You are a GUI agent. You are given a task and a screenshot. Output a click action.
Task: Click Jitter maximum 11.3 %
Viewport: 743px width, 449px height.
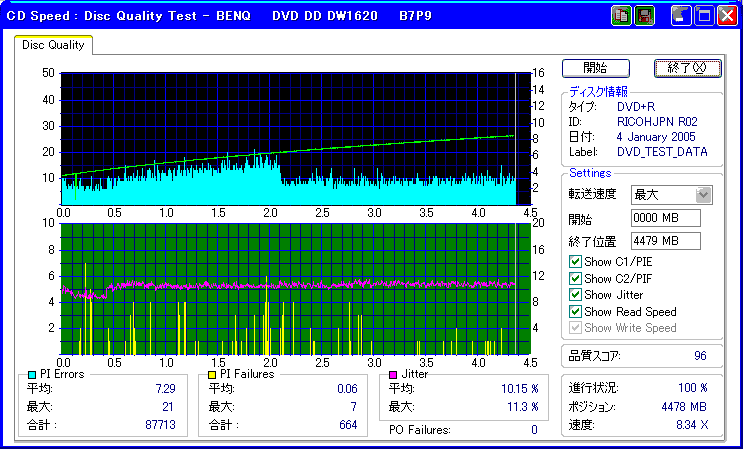[x=523, y=407]
